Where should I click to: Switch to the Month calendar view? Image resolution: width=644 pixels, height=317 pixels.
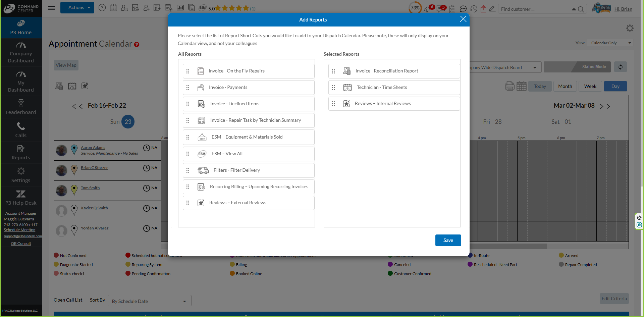(x=565, y=87)
